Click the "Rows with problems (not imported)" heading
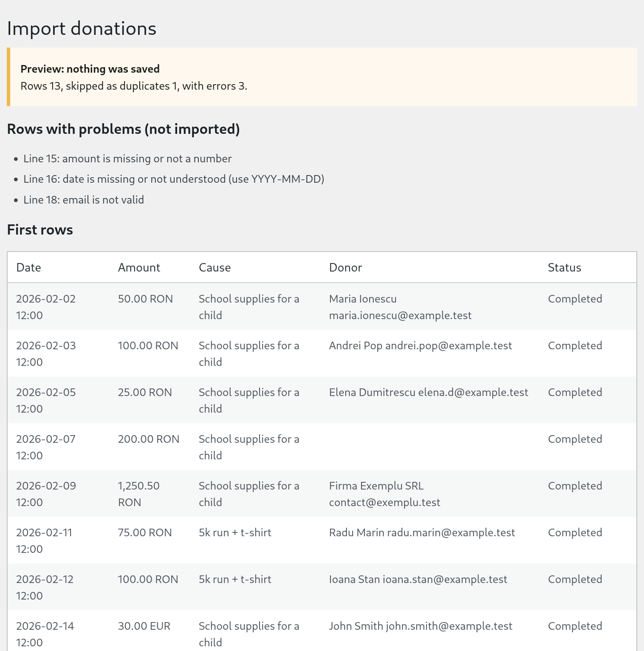Viewport: 644px width, 651px height. [x=123, y=129]
